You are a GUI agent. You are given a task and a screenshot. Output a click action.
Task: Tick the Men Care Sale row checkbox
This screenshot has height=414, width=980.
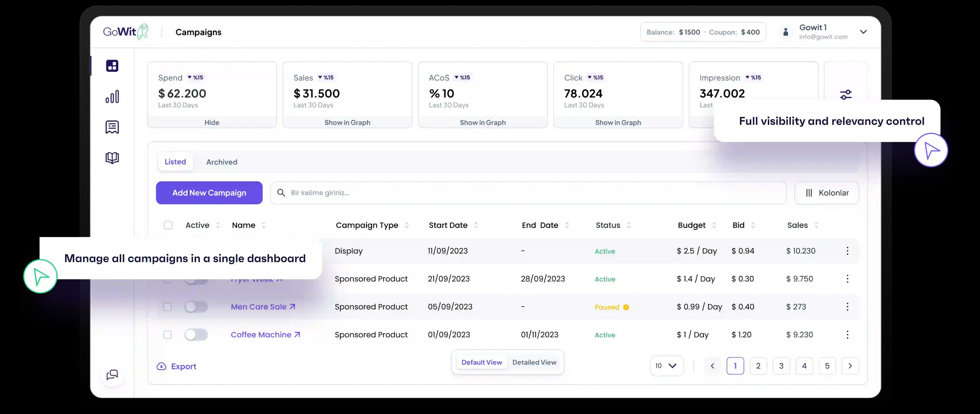(x=167, y=306)
